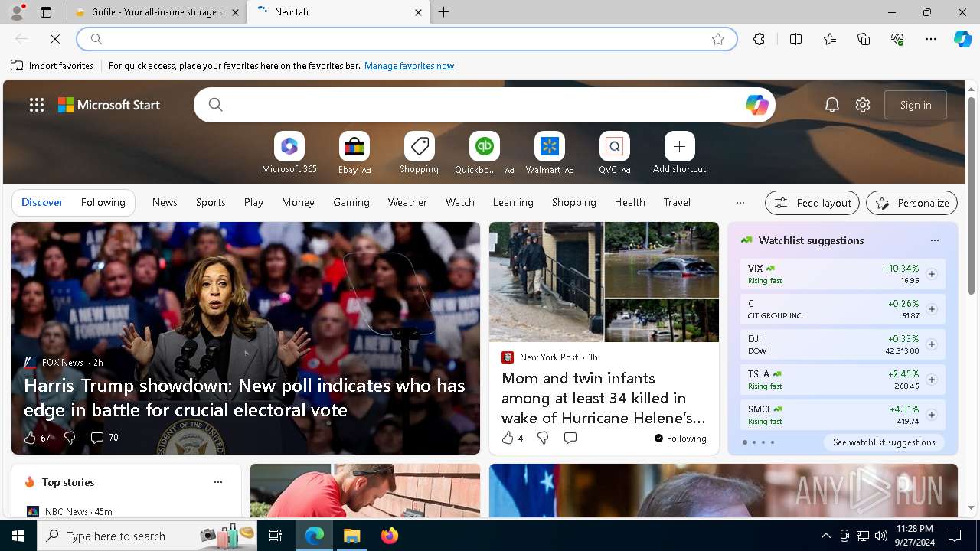The width and height of the screenshot is (980, 551).
Task: Open Top stories options menu
Action: click(217, 482)
